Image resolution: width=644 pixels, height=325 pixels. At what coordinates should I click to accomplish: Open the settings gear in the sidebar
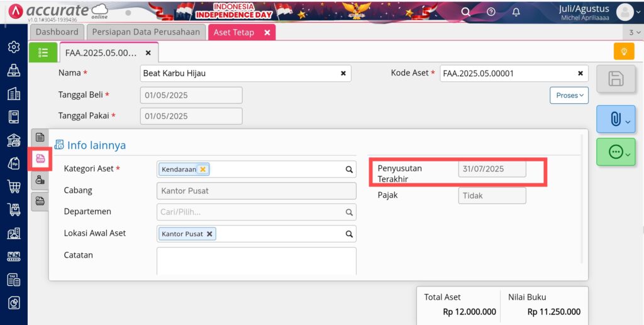point(14,47)
